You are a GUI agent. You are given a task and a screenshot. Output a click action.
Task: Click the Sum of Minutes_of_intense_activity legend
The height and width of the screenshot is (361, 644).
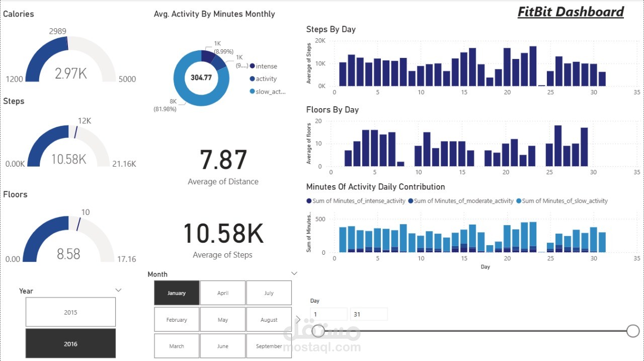356,200
